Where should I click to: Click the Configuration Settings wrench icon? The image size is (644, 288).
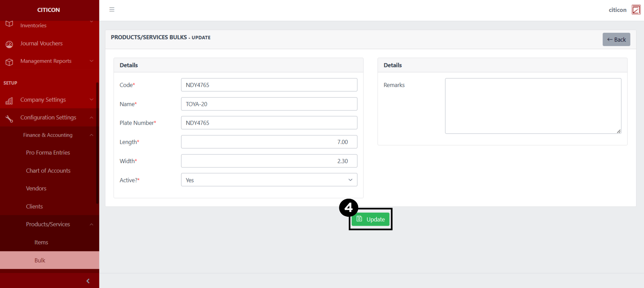point(9,118)
